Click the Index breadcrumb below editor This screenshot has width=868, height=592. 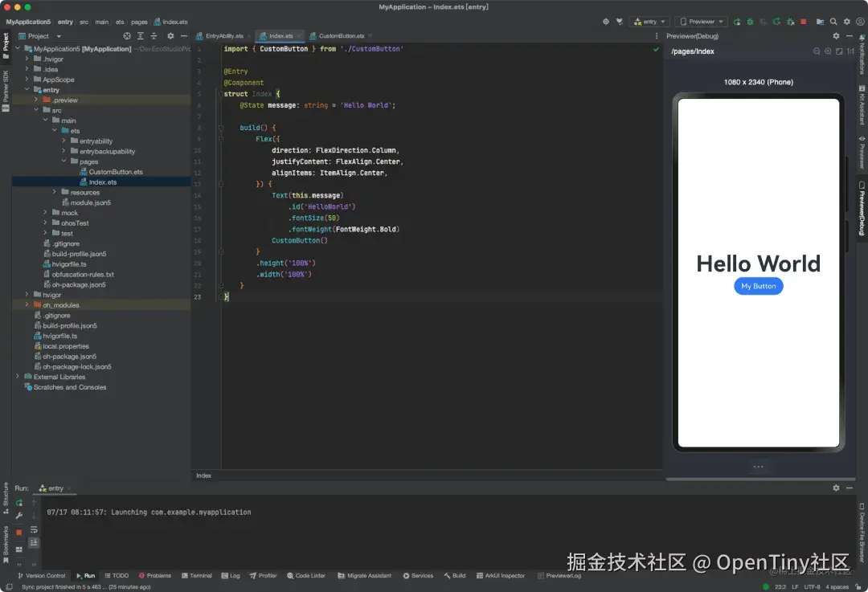[x=203, y=476]
